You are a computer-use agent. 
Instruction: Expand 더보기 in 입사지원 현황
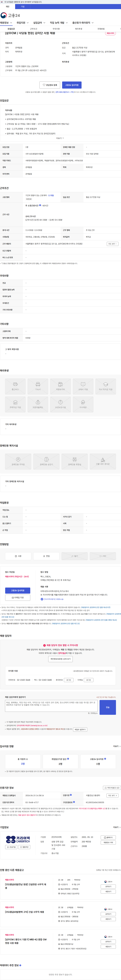tap(117, 746)
